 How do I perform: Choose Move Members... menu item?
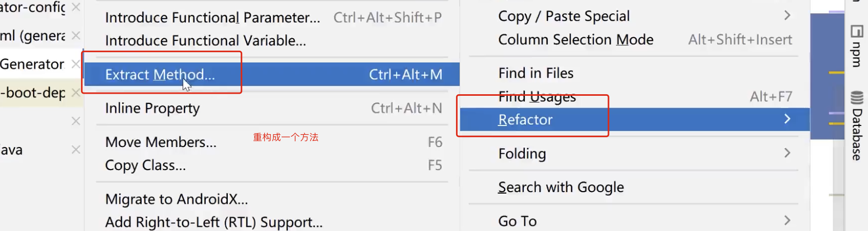272,142
